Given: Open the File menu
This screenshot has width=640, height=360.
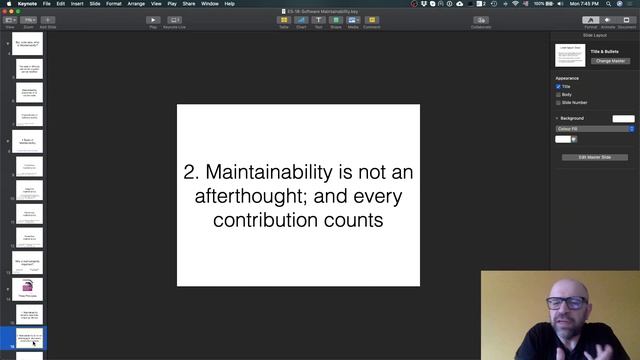Looking at the screenshot, I should click(47, 4).
